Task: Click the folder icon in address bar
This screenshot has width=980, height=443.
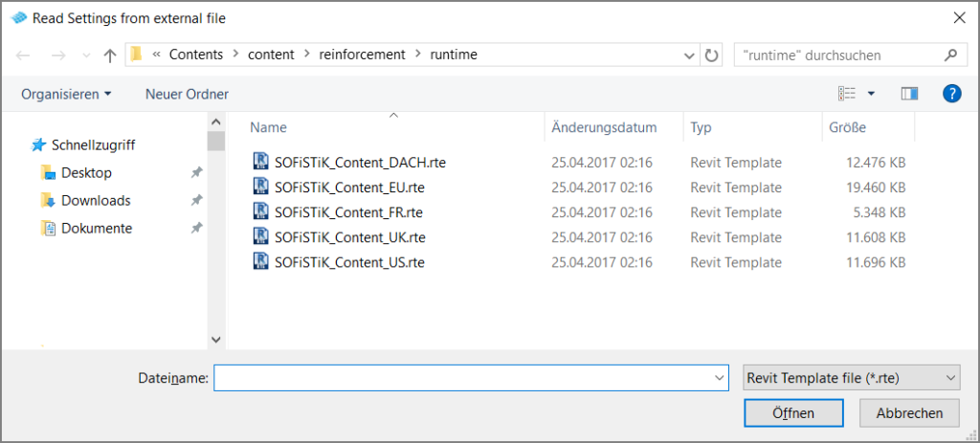Action: click(x=136, y=55)
